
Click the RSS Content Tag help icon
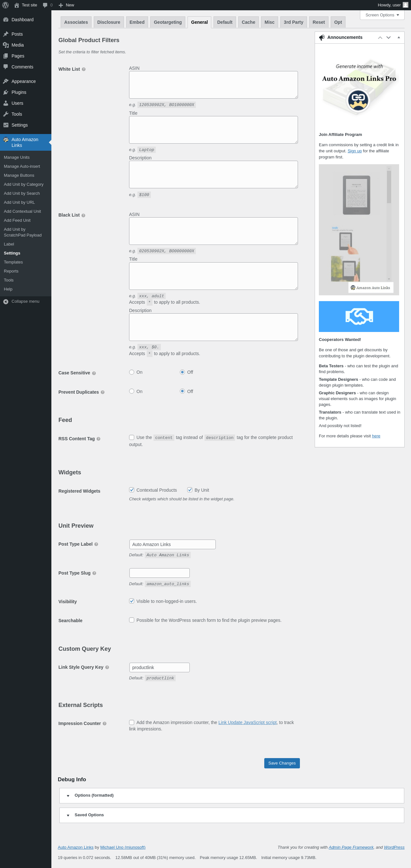[x=99, y=439]
